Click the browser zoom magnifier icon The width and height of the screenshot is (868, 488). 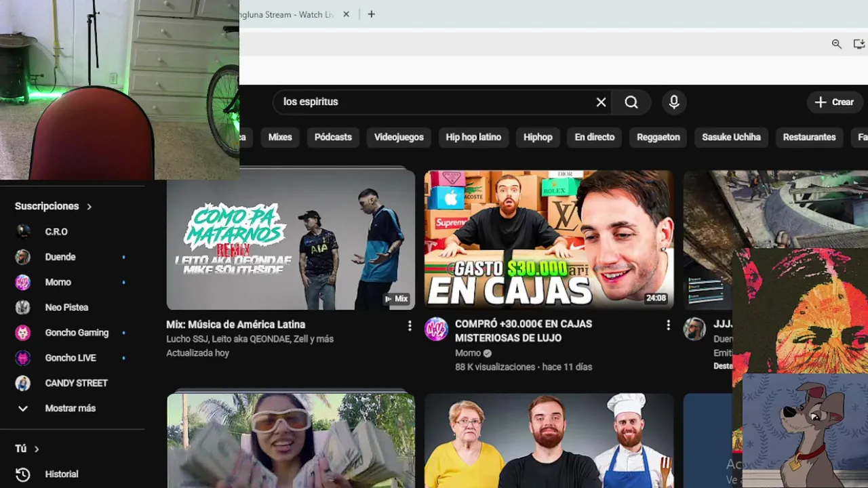click(x=837, y=44)
